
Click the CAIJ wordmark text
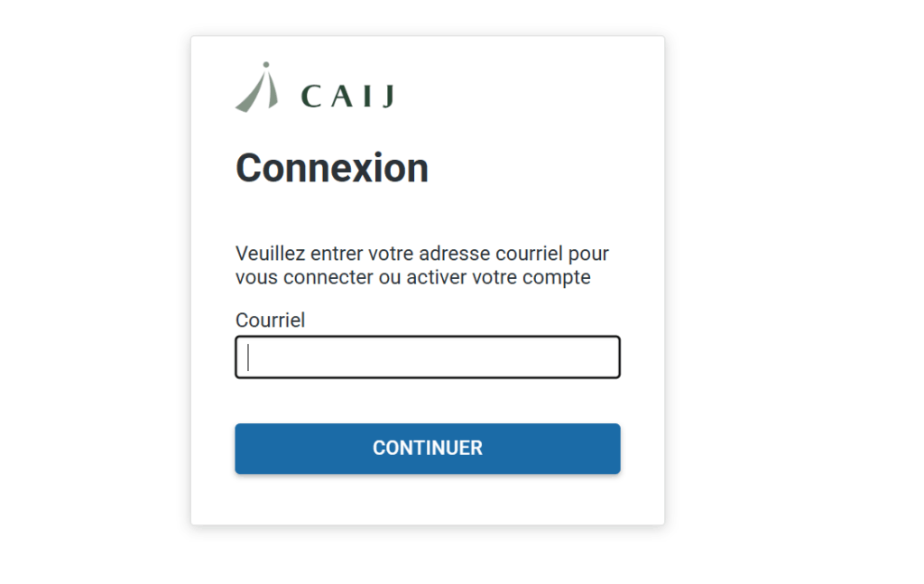coord(347,96)
